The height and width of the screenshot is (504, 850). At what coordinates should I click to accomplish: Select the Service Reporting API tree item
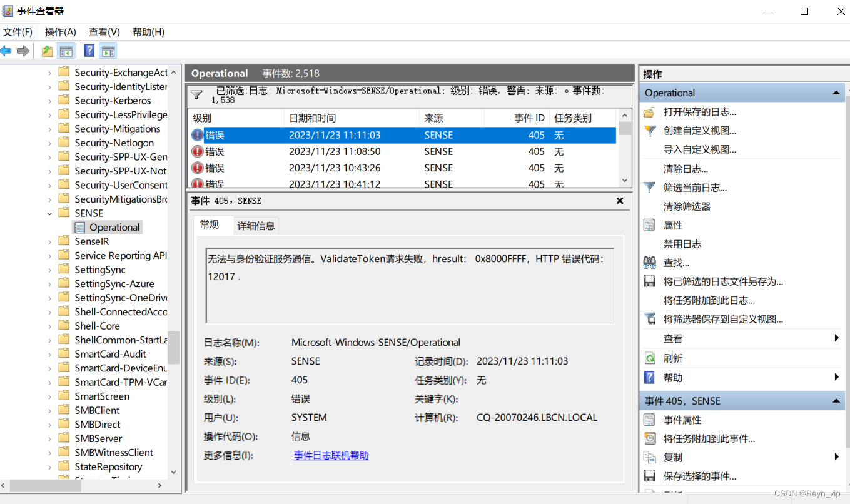point(121,255)
